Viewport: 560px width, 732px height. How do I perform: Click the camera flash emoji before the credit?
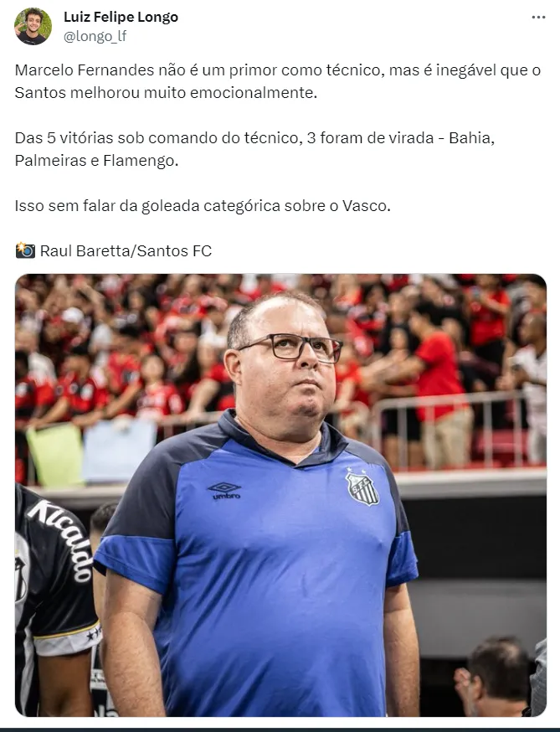(x=25, y=250)
